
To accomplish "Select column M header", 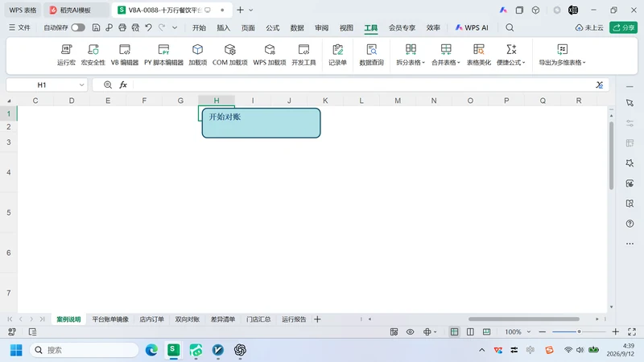I will (x=398, y=101).
